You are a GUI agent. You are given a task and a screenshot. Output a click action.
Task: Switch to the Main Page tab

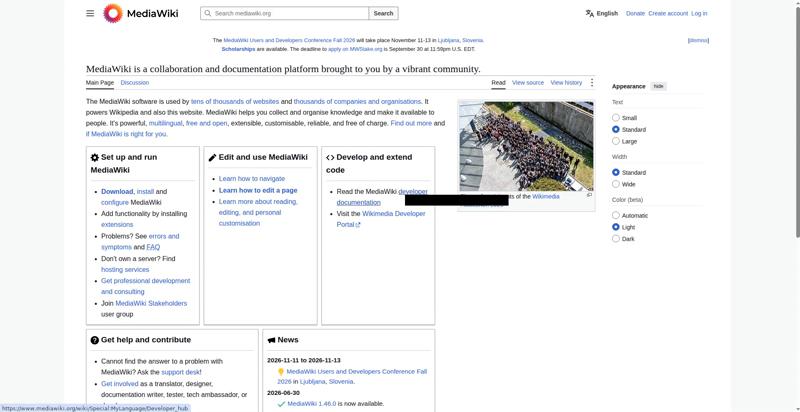pos(100,83)
